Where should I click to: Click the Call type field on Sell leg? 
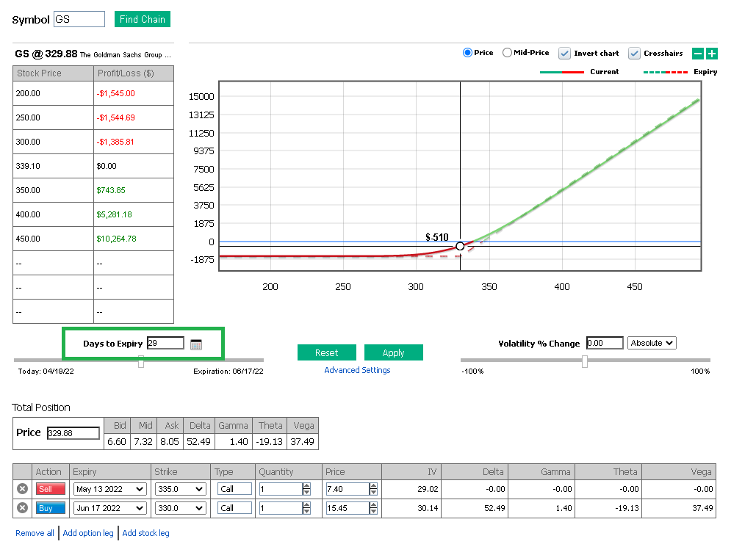(x=234, y=489)
